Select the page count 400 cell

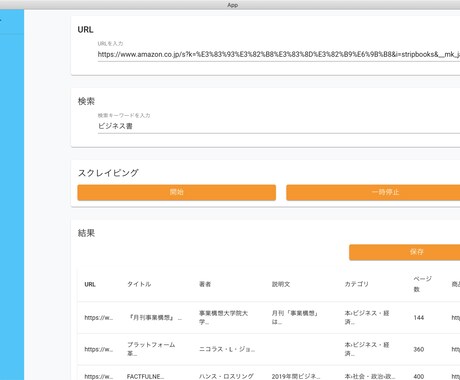[x=419, y=376]
